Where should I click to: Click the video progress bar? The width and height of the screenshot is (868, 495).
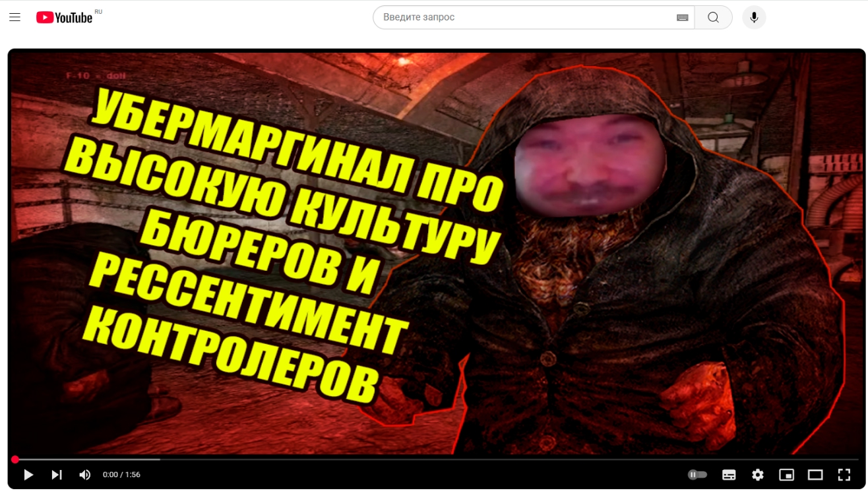pyautogui.click(x=435, y=459)
